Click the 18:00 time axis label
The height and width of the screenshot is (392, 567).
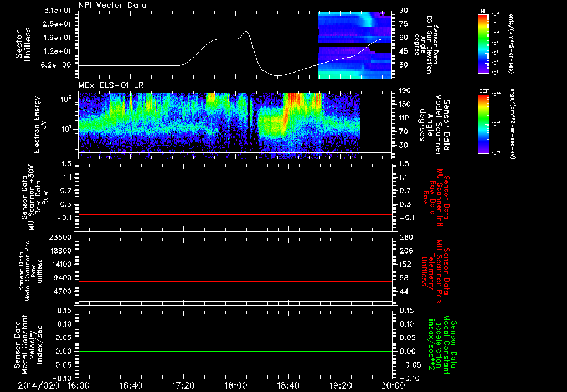click(236, 385)
